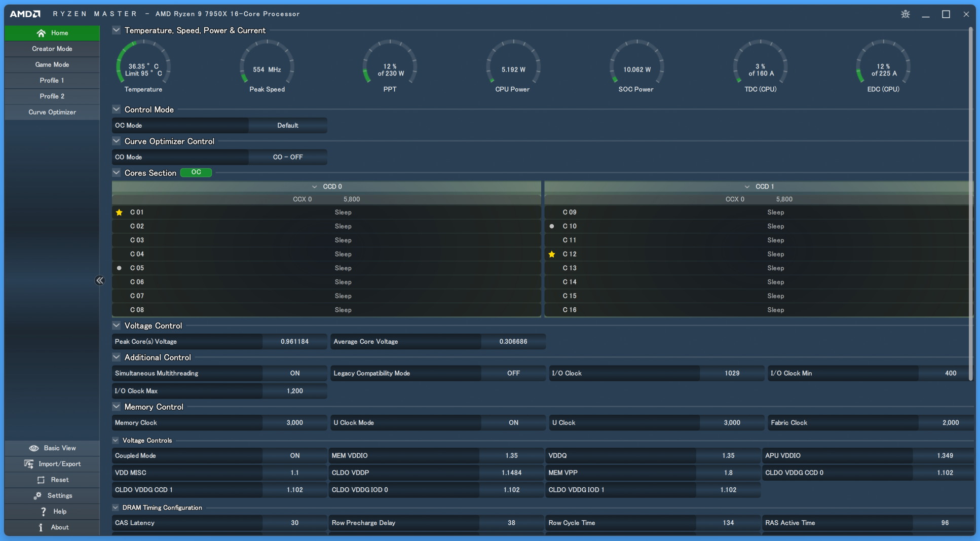
Task: Click the Basic View eye icon
Action: pyautogui.click(x=34, y=448)
